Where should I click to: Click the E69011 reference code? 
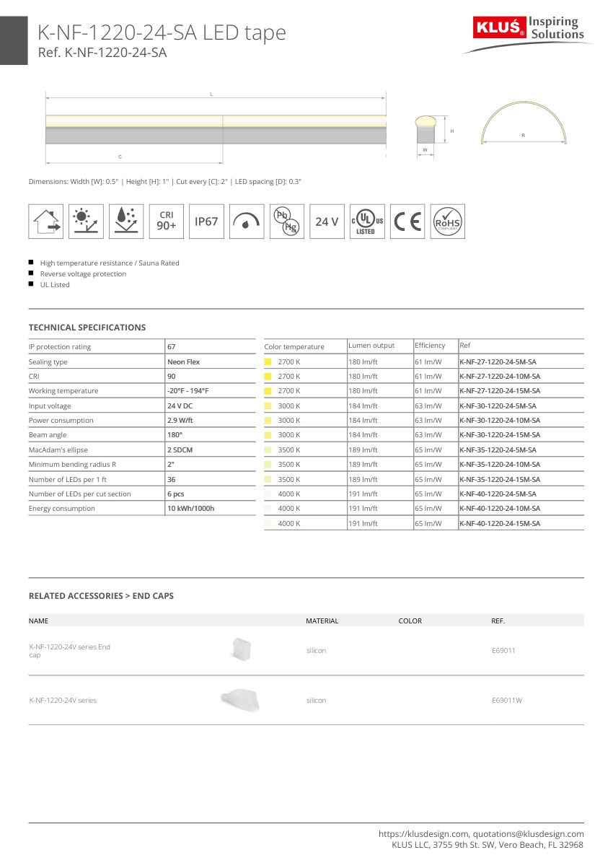[503, 651]
